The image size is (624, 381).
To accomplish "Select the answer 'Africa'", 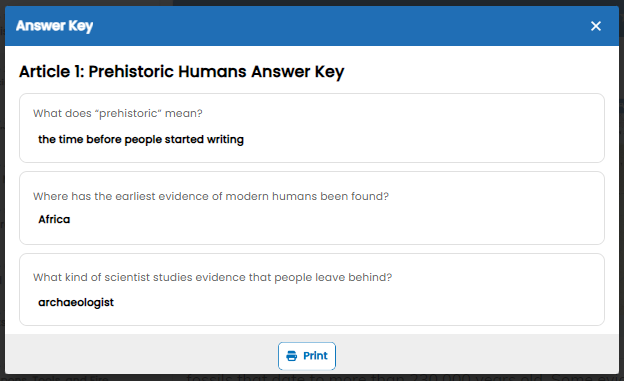I will (x=54, y=219).
